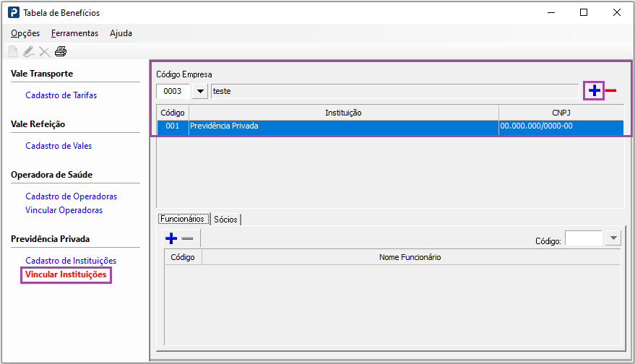Screen dimensions: 635x364
Task: Click the gray minus icon in Funcionários tab
Action: coord(188,238)
